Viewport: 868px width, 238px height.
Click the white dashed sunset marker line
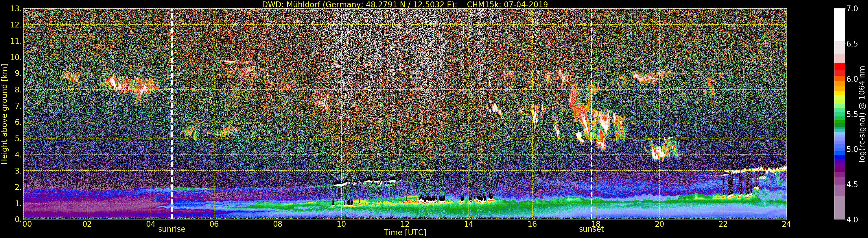[x=591, y=114]
